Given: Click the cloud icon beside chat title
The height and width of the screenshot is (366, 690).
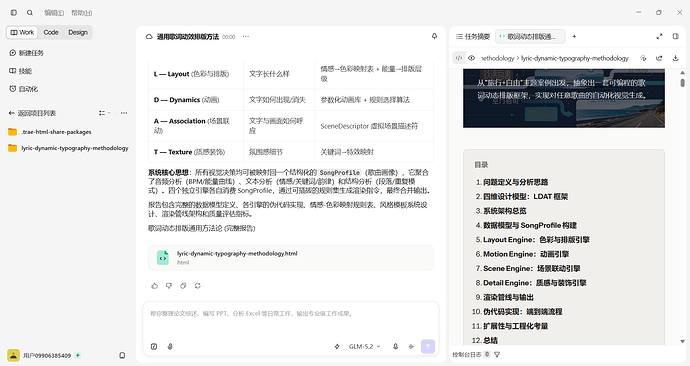Looking at the screenshot, I should tap(149, 37).
